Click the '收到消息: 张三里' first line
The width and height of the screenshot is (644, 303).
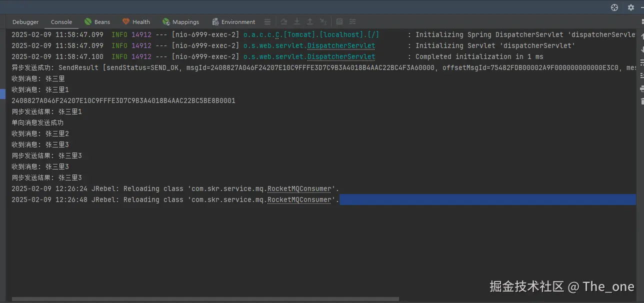38,78
